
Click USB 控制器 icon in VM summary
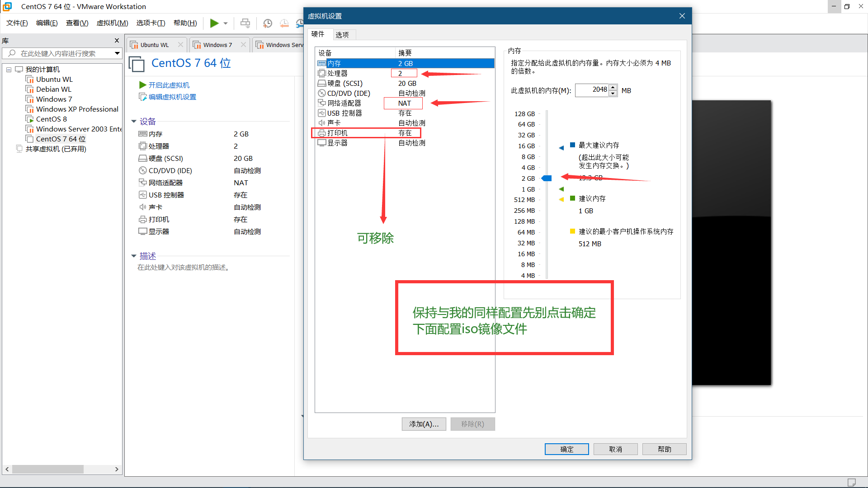[142, 195]
